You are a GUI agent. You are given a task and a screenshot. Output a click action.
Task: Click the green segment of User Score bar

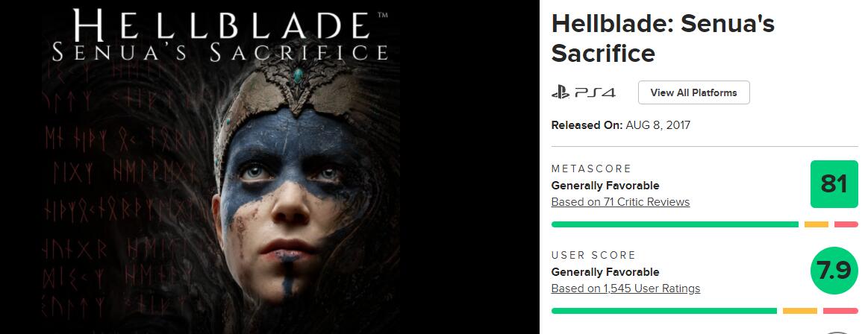[664, 311]
